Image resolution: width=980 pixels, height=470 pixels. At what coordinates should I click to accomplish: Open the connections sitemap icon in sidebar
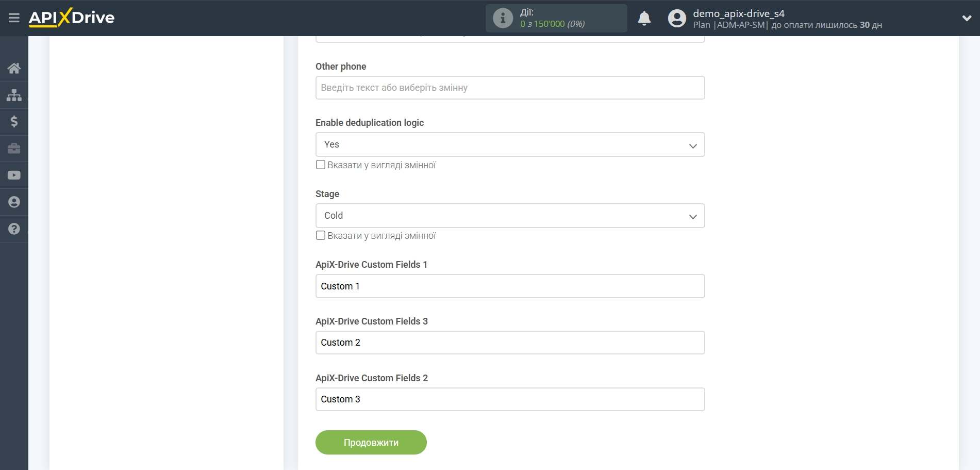click(x=14, y=95)
